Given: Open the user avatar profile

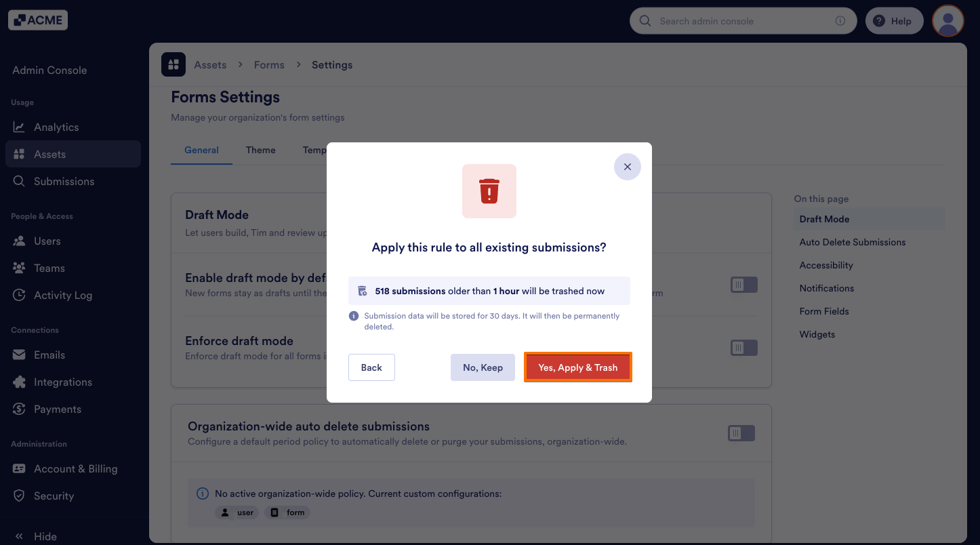Looking at the screenshot, I should [x=948, y=21].
